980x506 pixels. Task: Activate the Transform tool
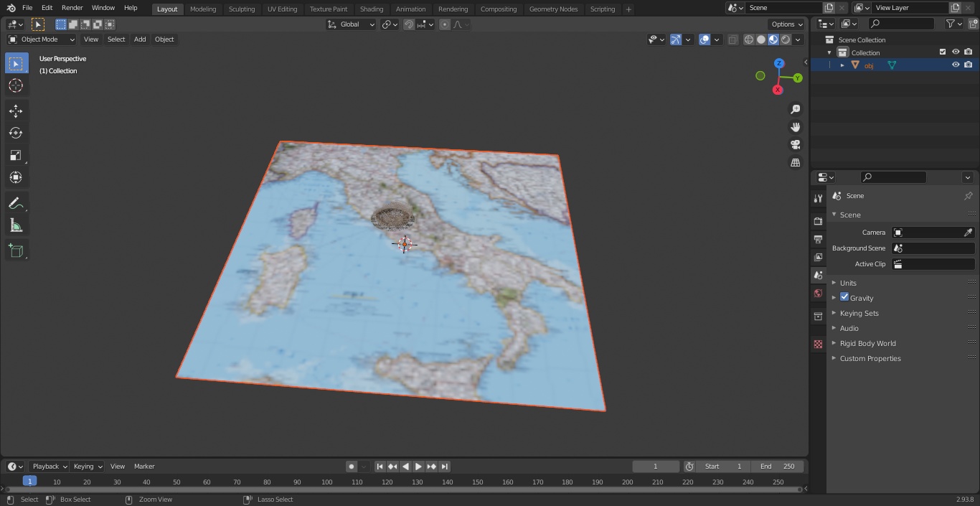tap(16, 177)
